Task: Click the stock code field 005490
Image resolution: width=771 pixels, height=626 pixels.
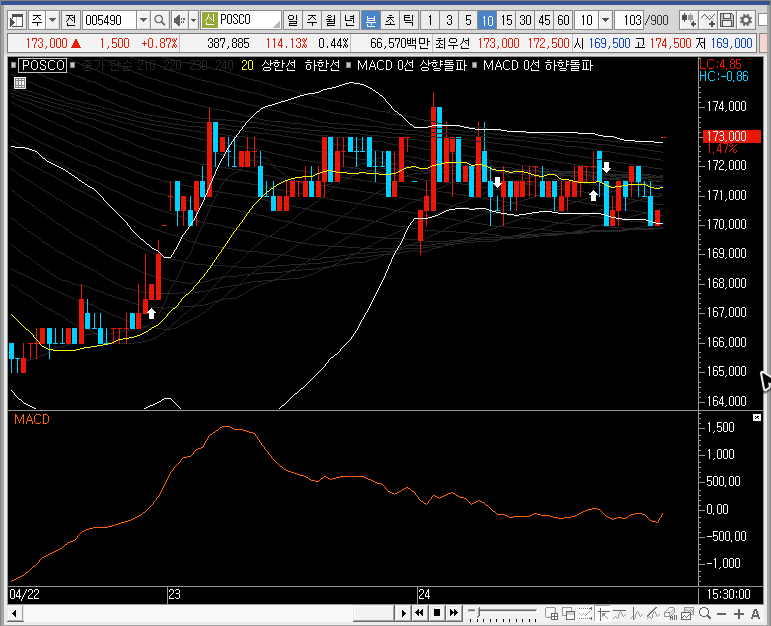Action: (109, 20)
